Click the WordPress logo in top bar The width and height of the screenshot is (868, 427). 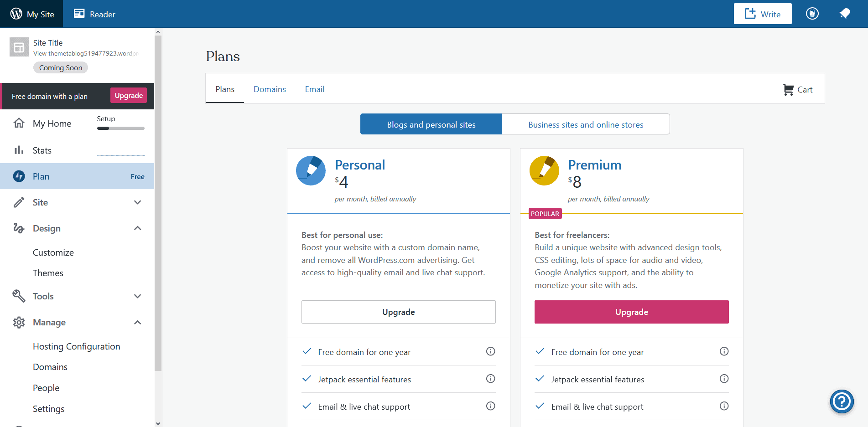click(16, 13)
